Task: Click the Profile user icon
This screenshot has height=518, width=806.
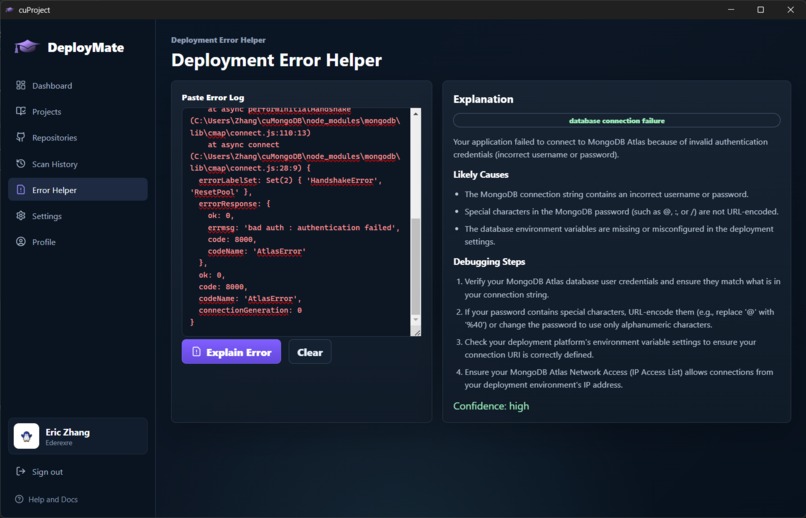Action: [21, 242]
